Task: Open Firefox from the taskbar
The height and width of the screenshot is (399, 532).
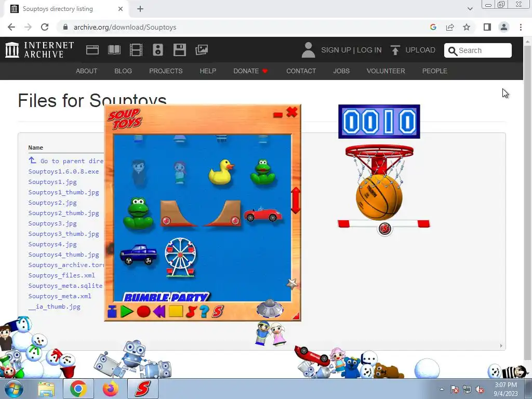Action: [110, 389]
